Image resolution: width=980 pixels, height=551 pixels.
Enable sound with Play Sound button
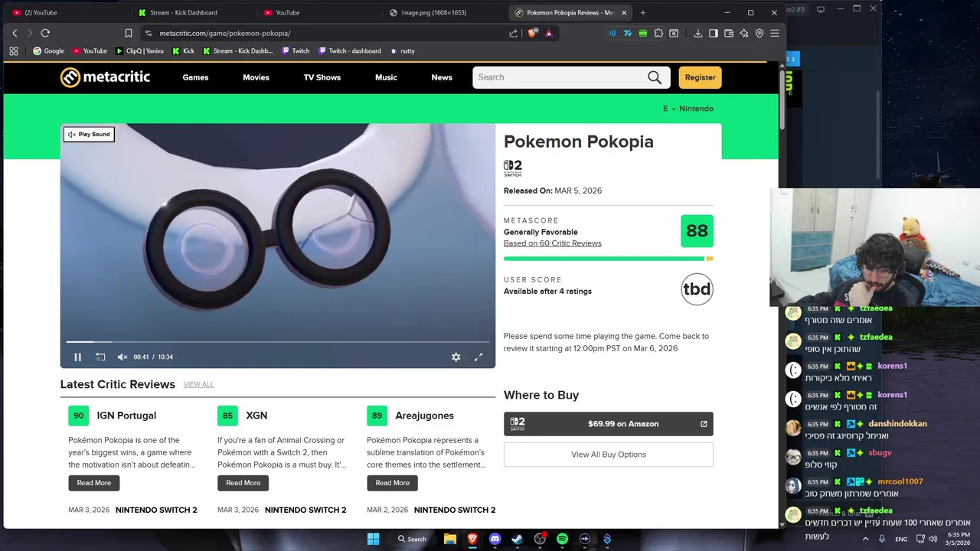coord(89,134)
